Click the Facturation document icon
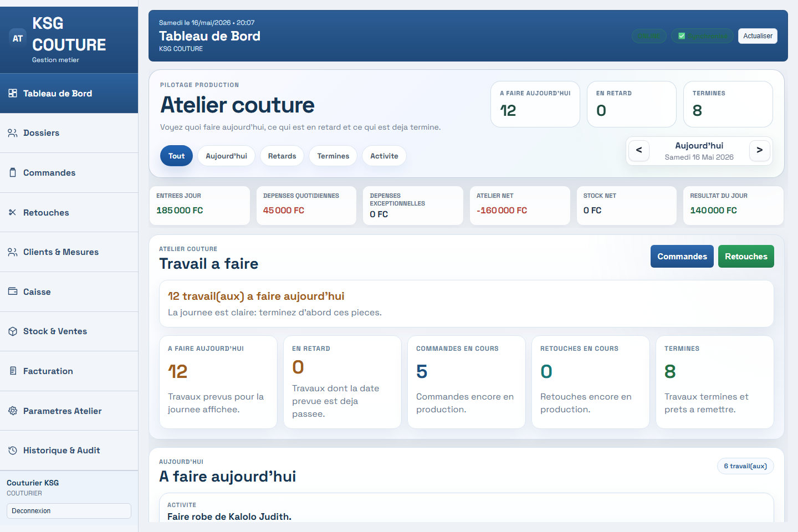 point(13,371)
